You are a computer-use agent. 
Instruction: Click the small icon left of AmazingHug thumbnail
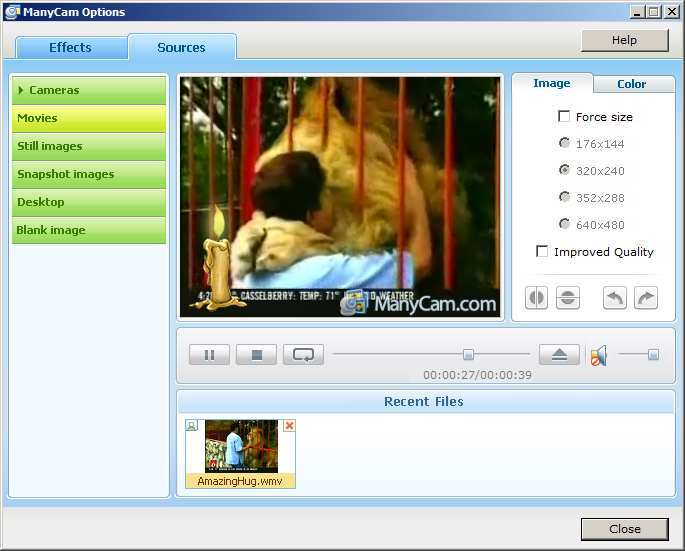(191, 425)
